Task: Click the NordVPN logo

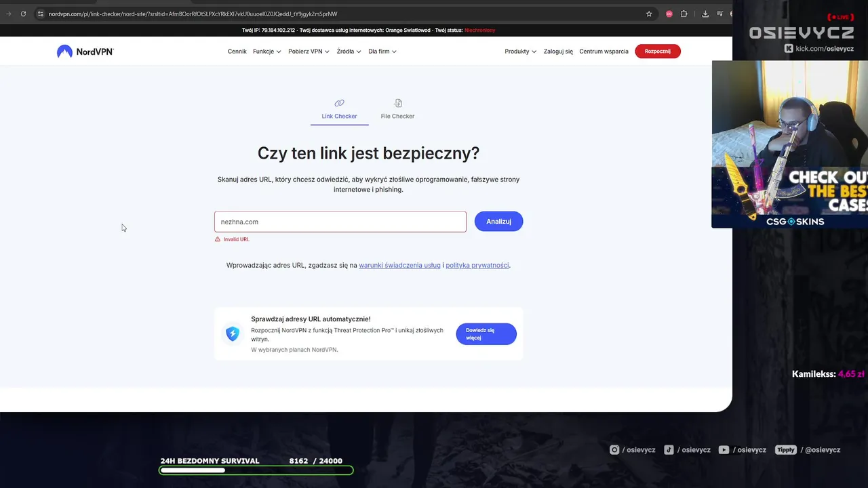Action: tap(85, 52)
